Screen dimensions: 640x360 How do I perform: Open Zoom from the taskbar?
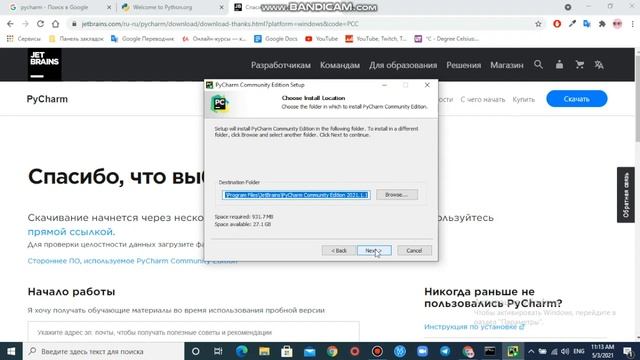point(422,351)
